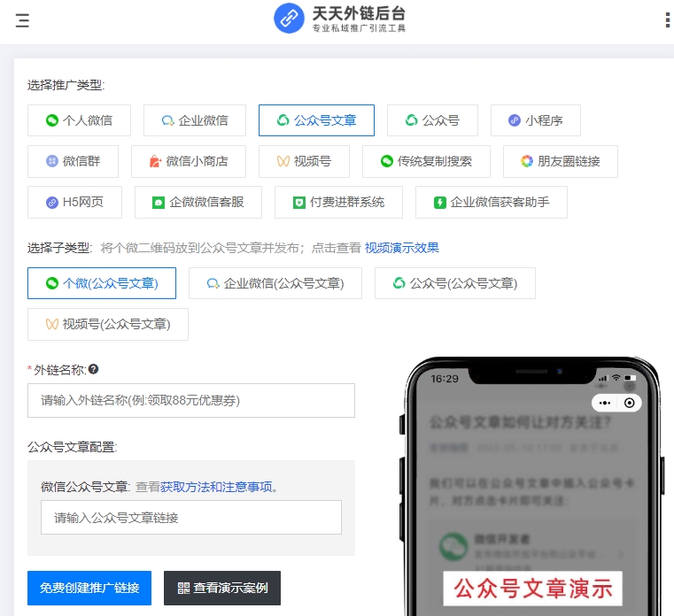
Task: Select the 个人微信 promotion type
Action: [79, 120]
